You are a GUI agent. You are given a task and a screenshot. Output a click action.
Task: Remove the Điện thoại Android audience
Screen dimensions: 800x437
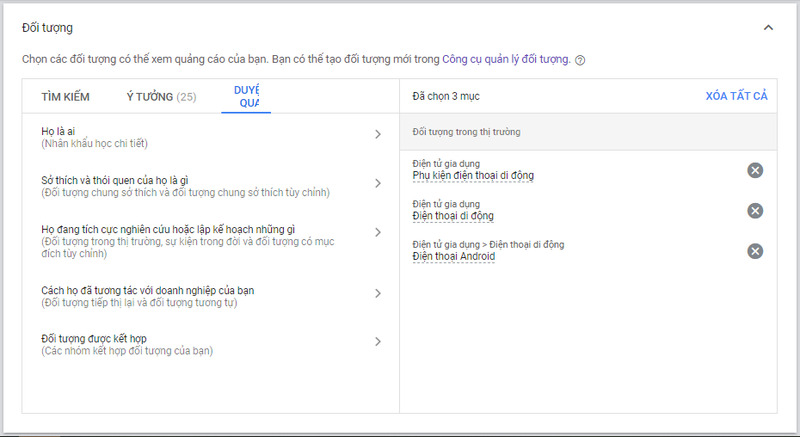pos(755,251)
